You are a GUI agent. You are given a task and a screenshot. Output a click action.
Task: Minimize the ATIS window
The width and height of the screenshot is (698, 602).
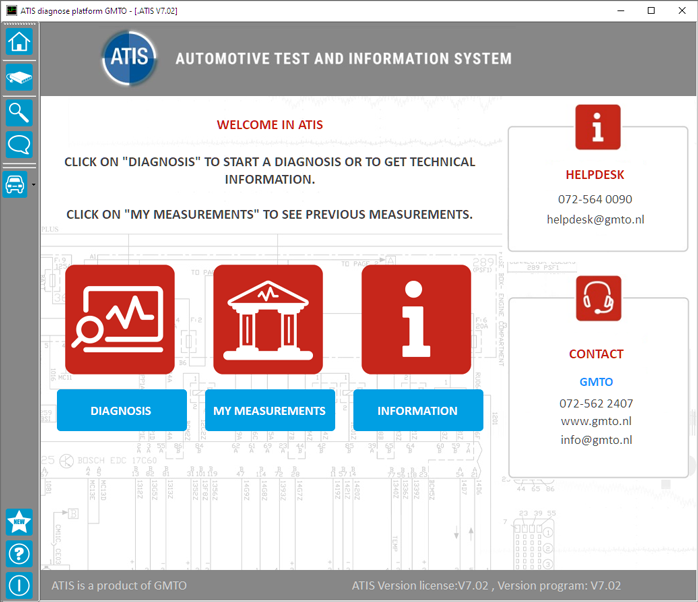coord(621,10)
